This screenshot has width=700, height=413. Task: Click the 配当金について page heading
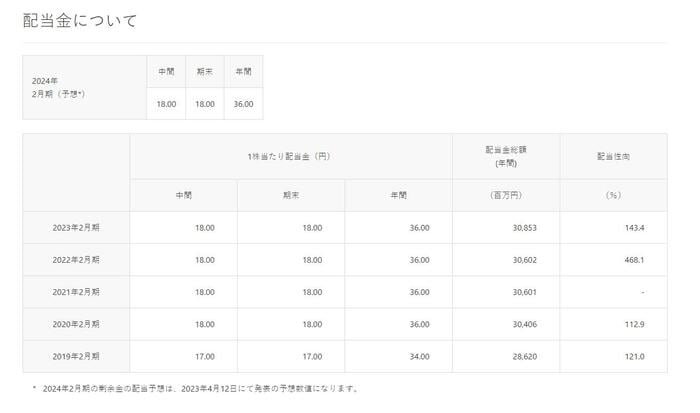tap(80, 20)
